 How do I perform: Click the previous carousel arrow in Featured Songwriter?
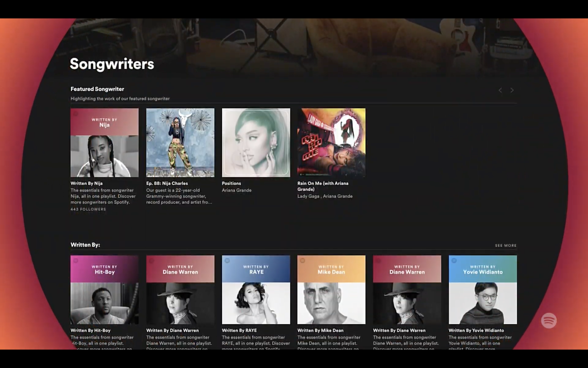point(500,90)
